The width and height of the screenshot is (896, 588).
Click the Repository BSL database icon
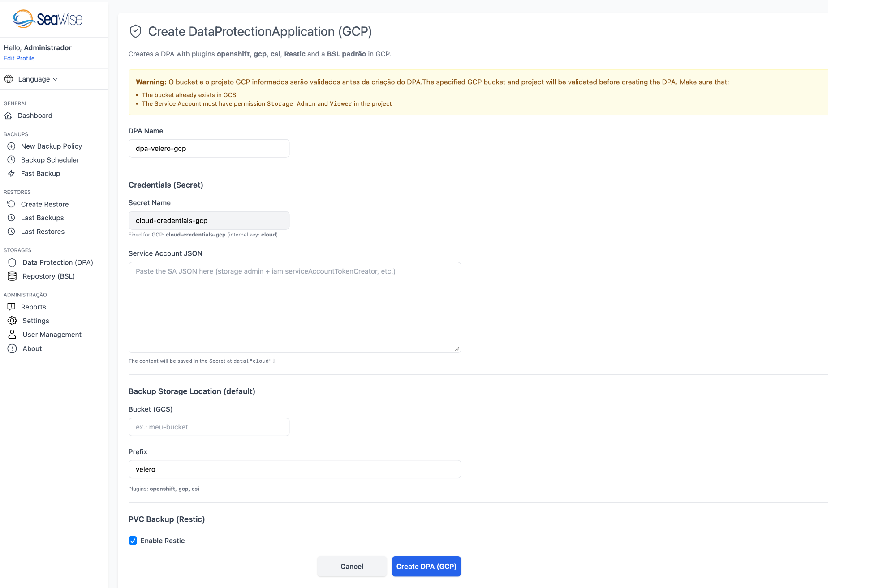[12, 276]
